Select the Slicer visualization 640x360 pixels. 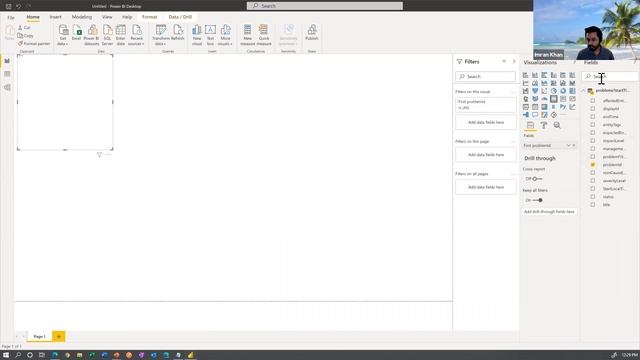pos(526,107)
